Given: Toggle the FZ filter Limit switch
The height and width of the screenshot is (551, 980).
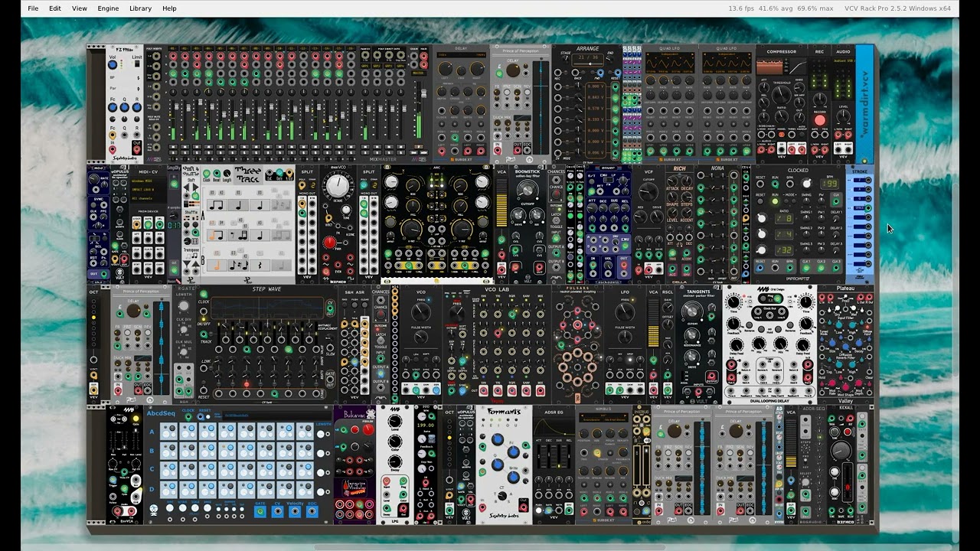Looking at the screenshot, I should 137,64.
